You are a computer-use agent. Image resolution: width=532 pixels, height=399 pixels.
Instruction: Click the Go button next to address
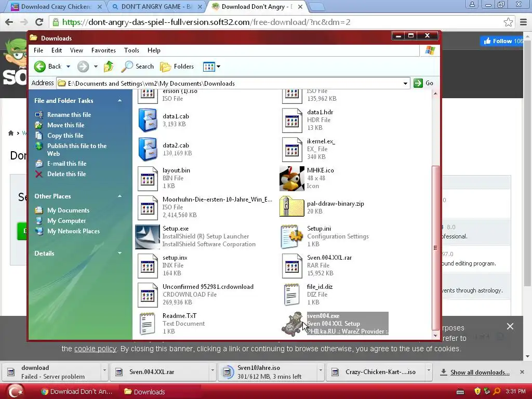[424, 83]
